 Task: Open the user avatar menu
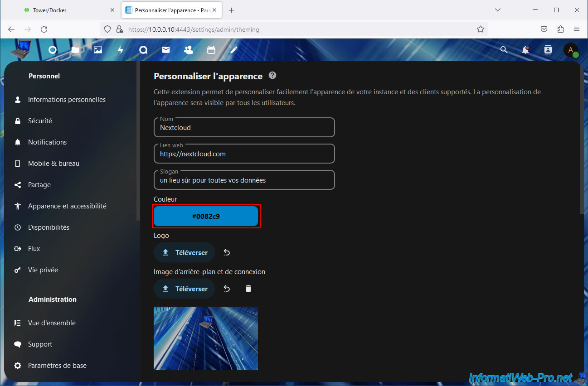pos(570,50)
